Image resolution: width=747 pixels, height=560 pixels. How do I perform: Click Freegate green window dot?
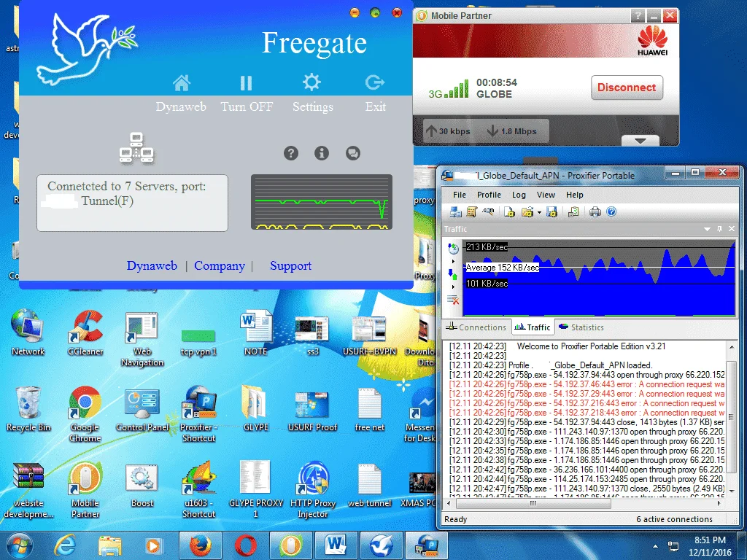coord(375,13)
